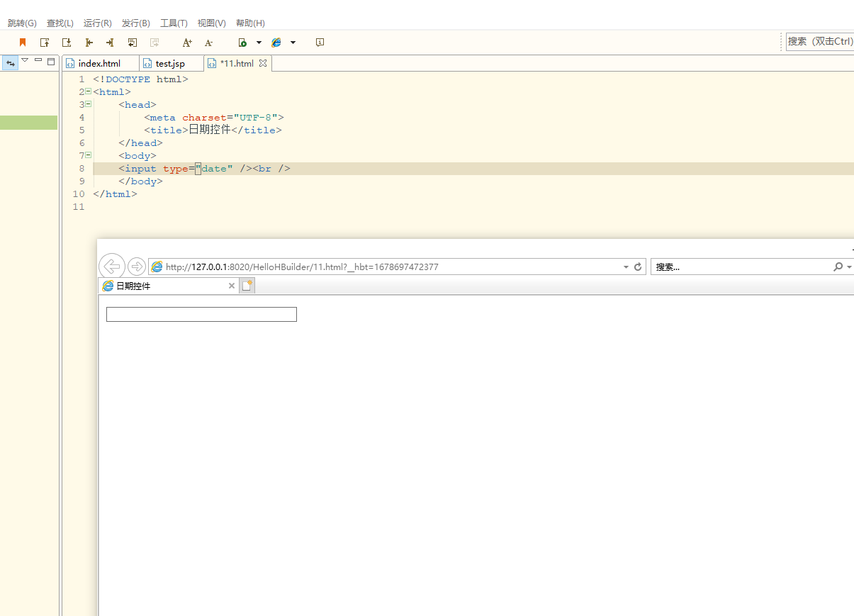854x616 pixels.
Task: Collapse the head tag fold marker
Action: point(88,104)
